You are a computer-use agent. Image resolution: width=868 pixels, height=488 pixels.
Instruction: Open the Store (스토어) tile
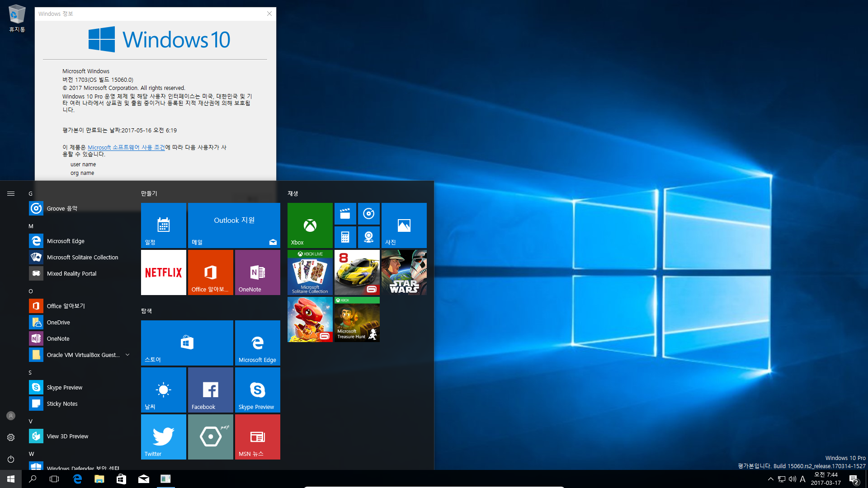187,343
